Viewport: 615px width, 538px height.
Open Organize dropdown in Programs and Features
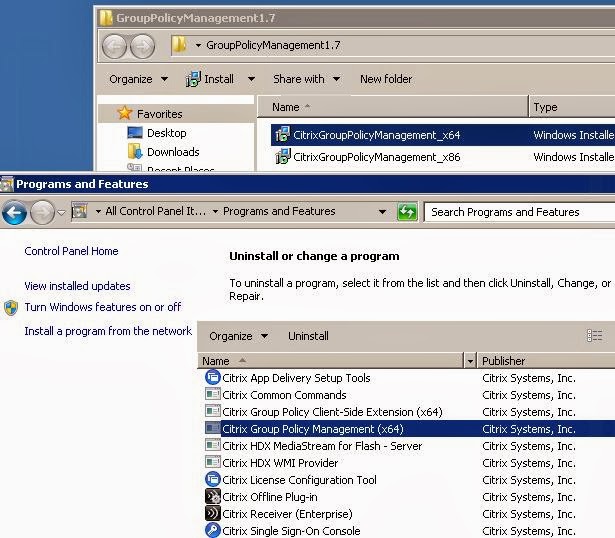pos(238,336)
